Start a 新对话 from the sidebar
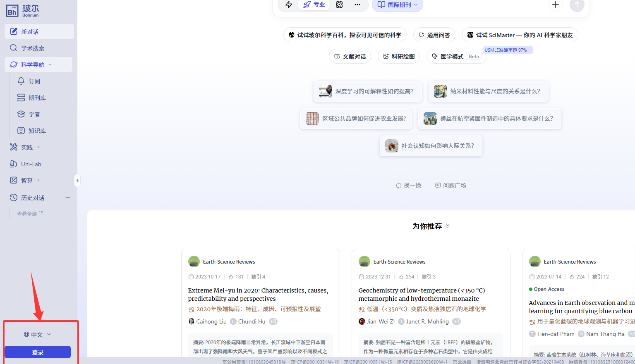Screen dimensions: 635x364 (39, 32)
